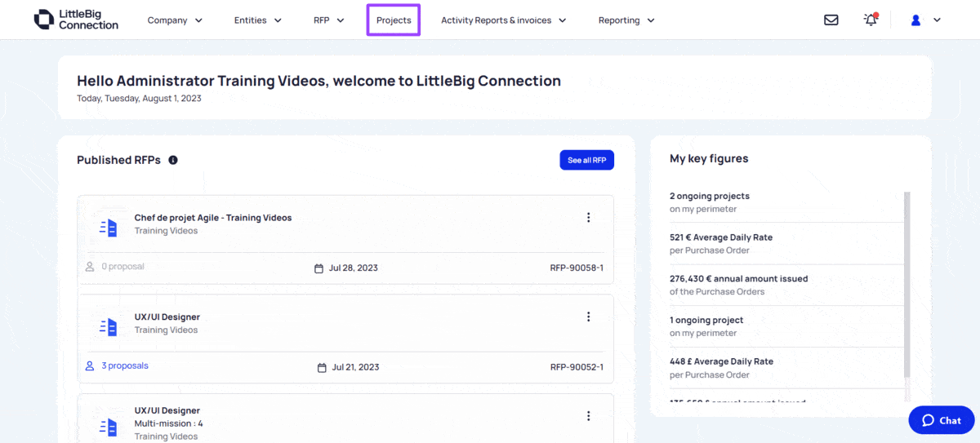980x443 pixels.
Task: Click date Jul 28, 2023
Action: click(354, 268)
